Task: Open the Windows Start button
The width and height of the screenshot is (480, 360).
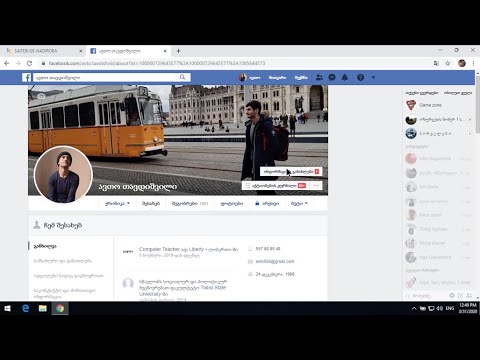Action: (x=7, y=308)
